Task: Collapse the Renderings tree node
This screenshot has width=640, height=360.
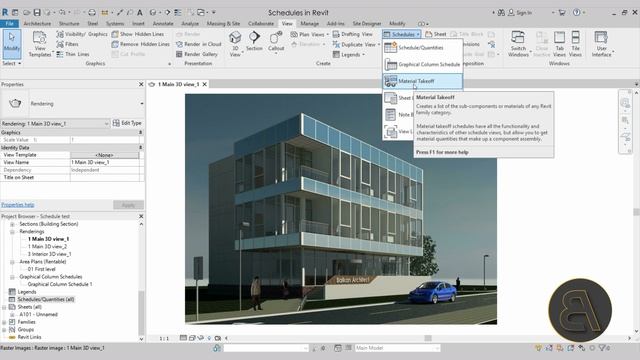Action: pos(12,231)
